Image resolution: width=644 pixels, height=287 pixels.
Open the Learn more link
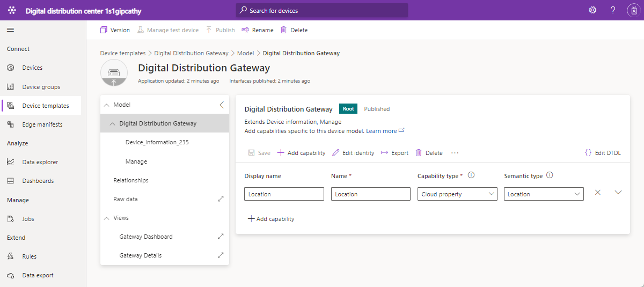pyautogui.click(x=385, y=131)
